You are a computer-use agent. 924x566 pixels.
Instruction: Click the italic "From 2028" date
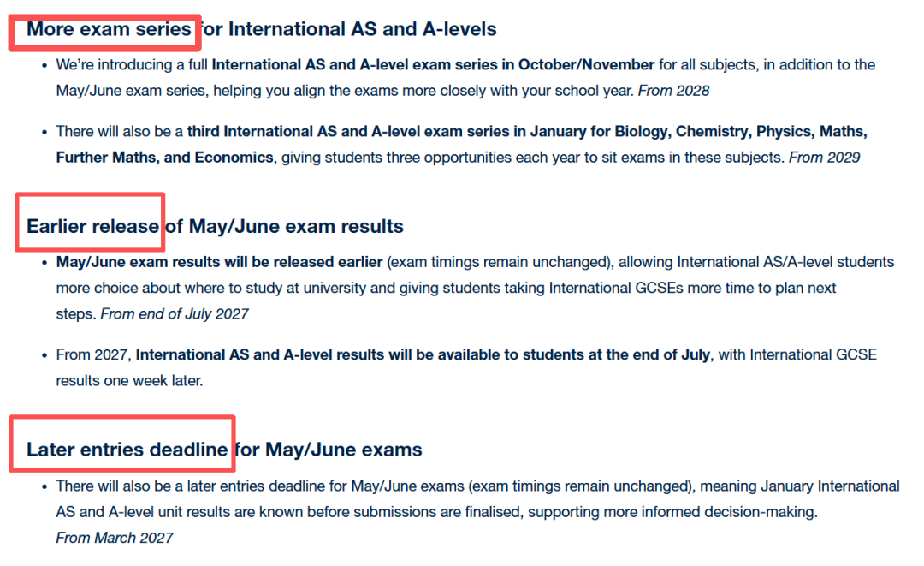[x=673, y=90]
